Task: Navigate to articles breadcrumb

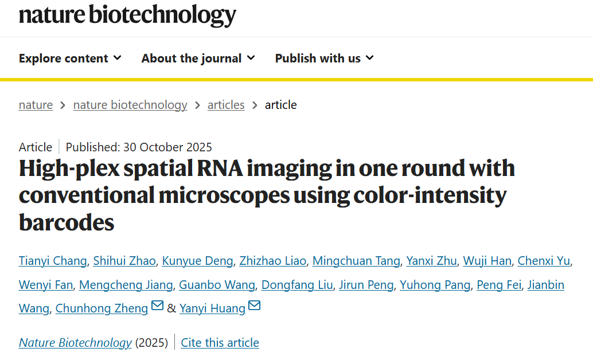Action: 226,105
